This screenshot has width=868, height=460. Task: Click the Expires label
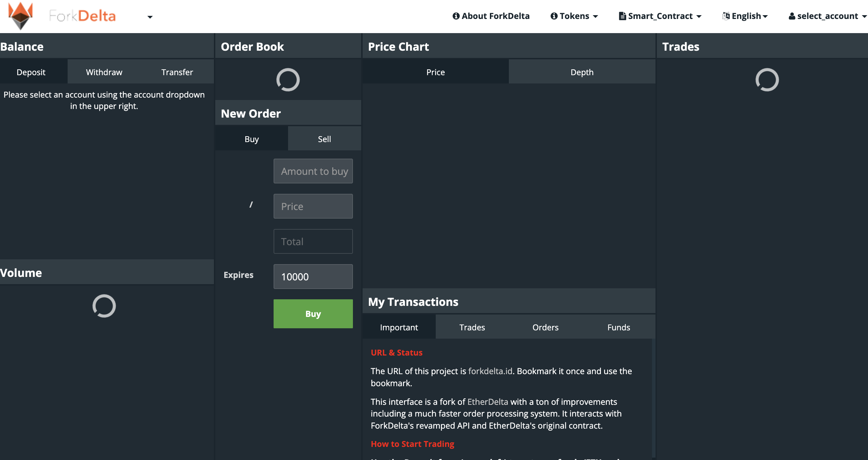click(x=238, y=275)
